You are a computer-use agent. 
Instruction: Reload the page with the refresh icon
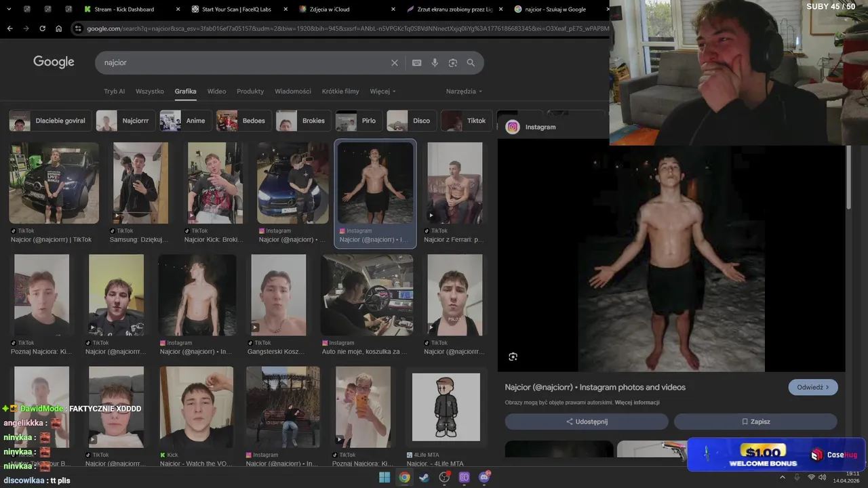pos(42,28)
